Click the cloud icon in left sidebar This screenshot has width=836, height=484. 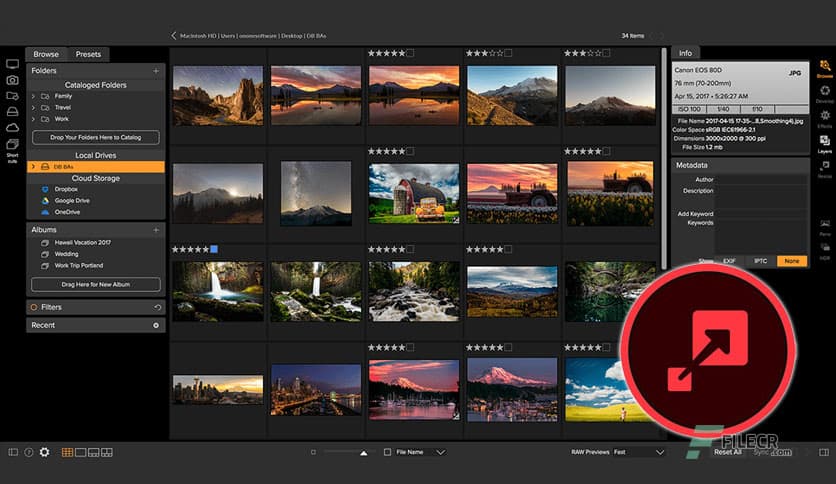pos(13,127)
